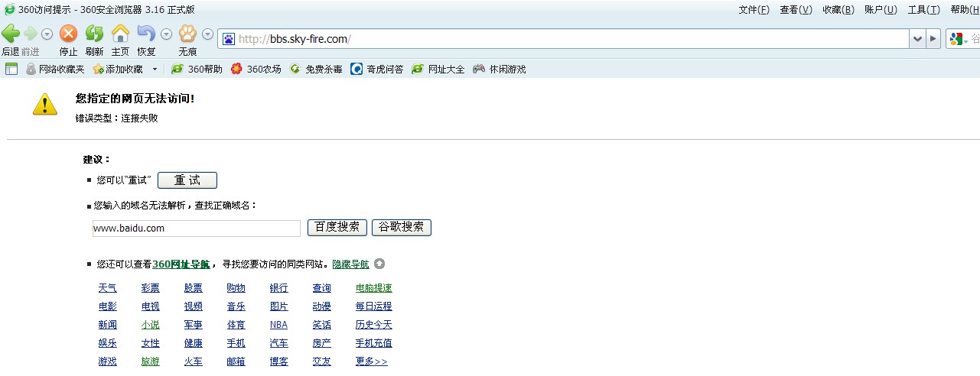Expand the address bar history dropdown
Screen dimensions: 980x376
pyautogui.click(x=917, y=39)
